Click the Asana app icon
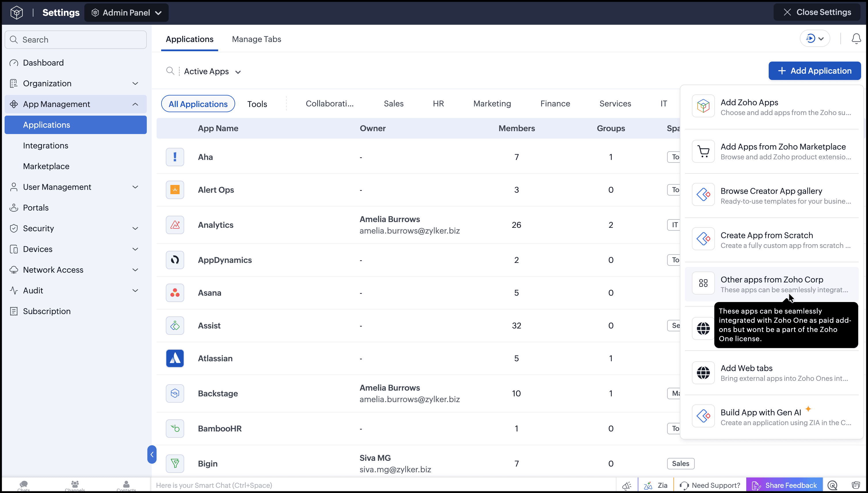The width and height of the screenshot is (868, 493). [175, 293]
